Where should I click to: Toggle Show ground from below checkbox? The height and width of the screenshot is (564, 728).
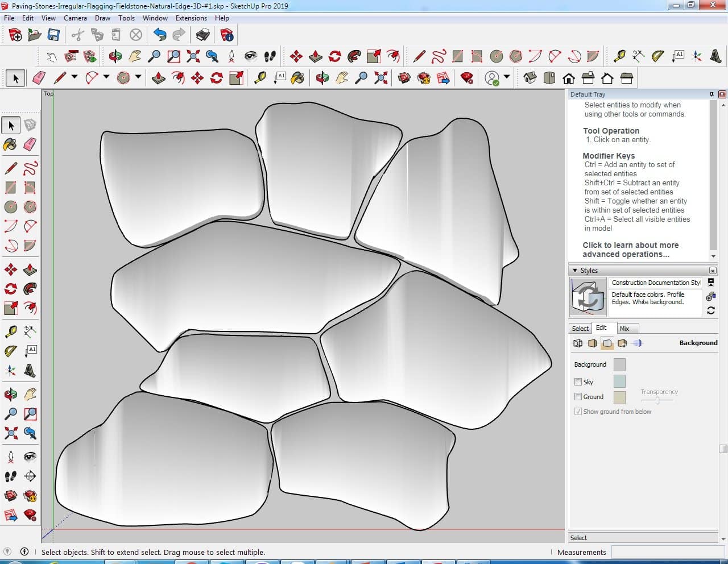[x=578, y=412]
